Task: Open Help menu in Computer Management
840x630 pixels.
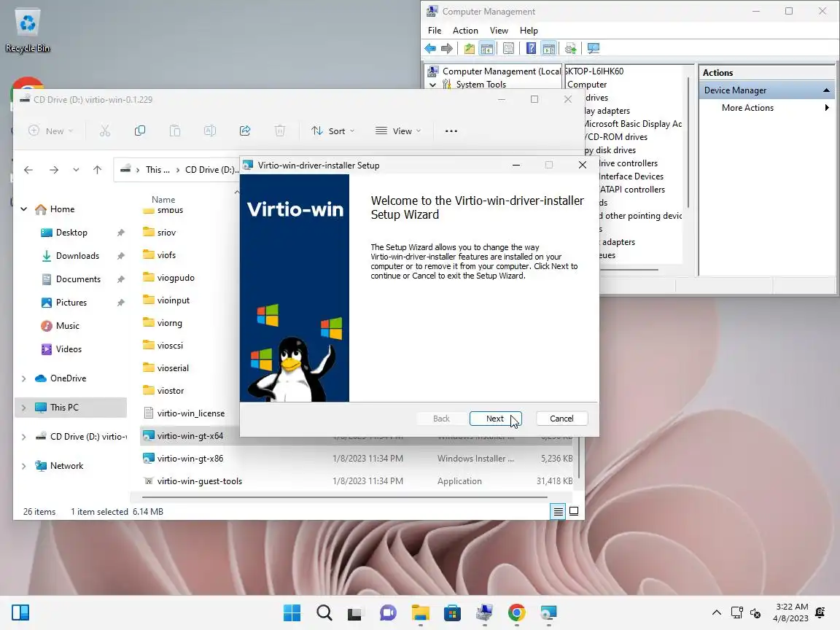Action: click(528, 31)
